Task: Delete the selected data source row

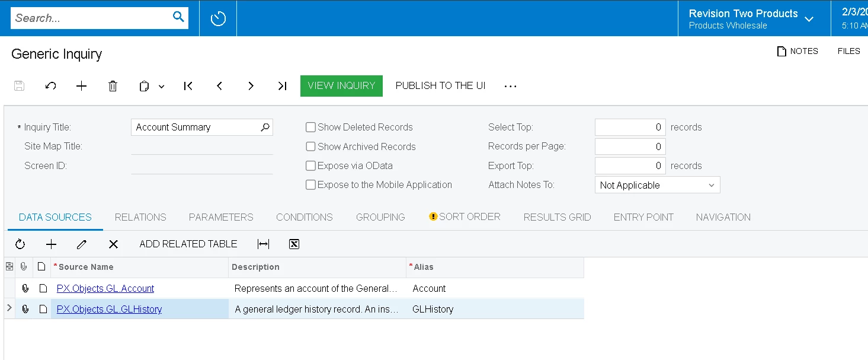Action: point(113,244)
